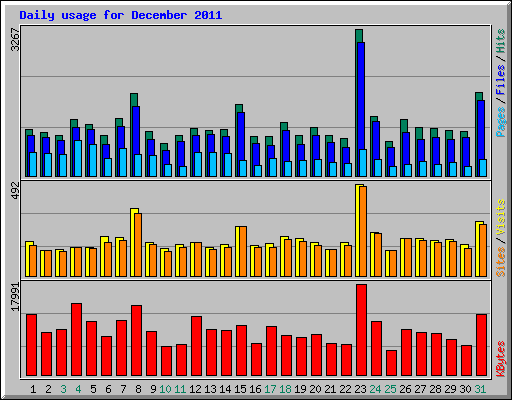Select the dark blue files bar for day 31
This screenshot has height=400, width=512.
(481, 130)
